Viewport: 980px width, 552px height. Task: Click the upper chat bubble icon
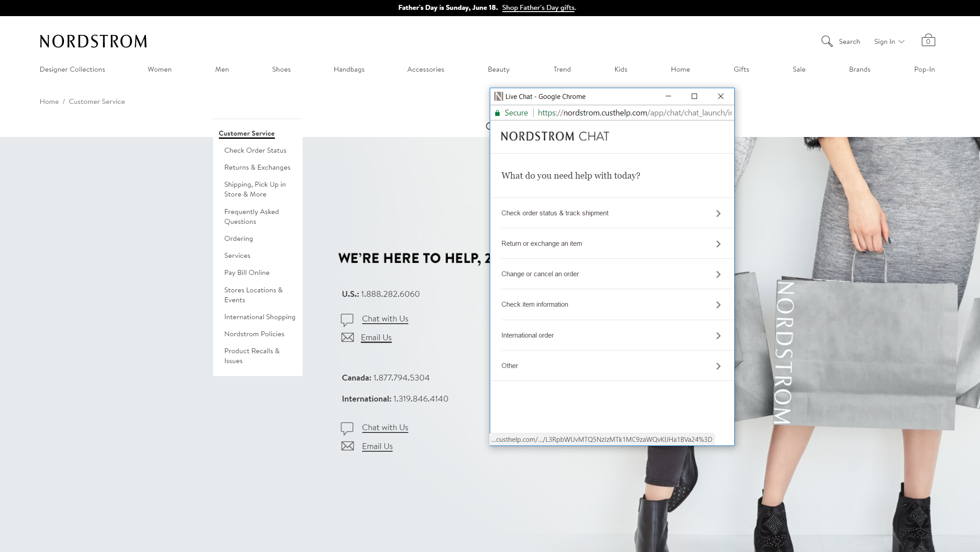click(347, 320)
